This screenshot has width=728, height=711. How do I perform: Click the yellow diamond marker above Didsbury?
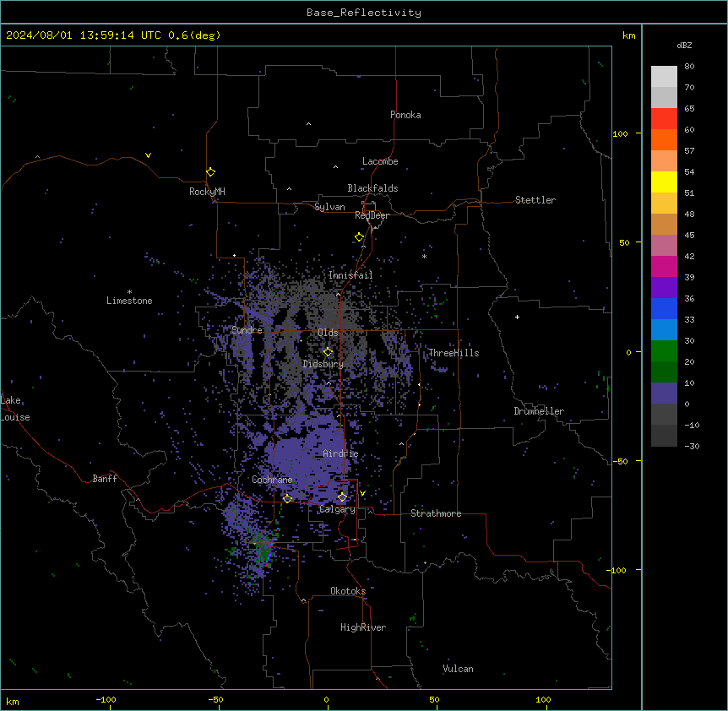click(x=328, y=352)
